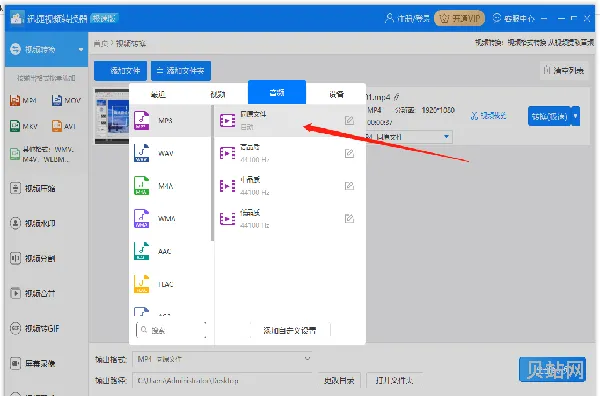Select the medium quality preset row

click(x=290, y=186)
